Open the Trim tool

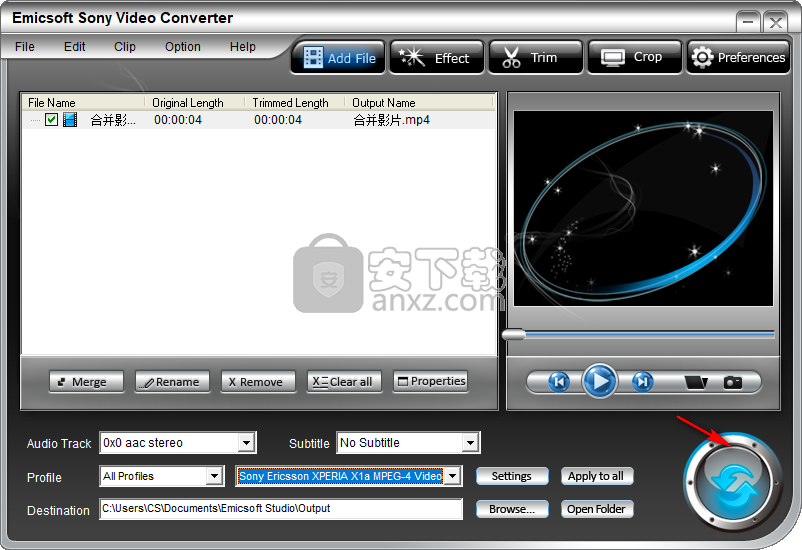click(536, 58)
